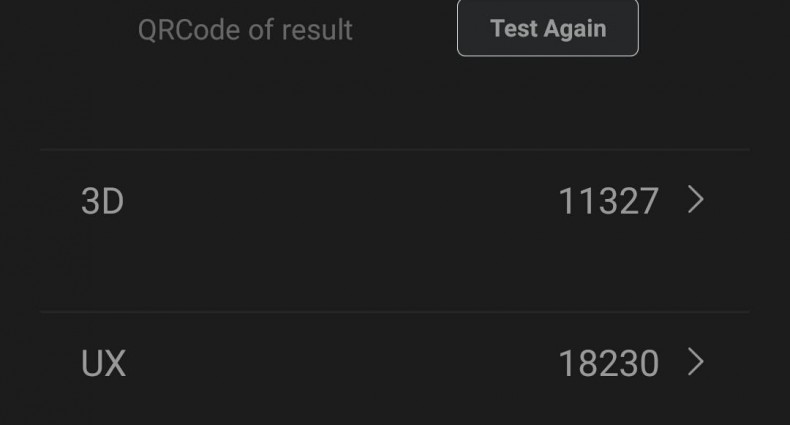
Task: Click the word "Again" on the retest button
Action: point(576,28)
